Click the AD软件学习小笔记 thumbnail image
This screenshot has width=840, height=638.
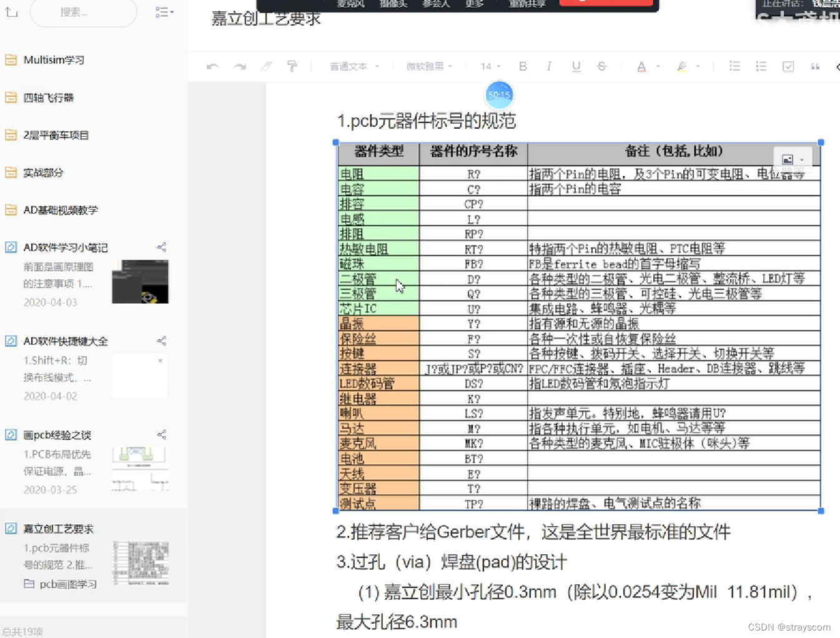140,282
